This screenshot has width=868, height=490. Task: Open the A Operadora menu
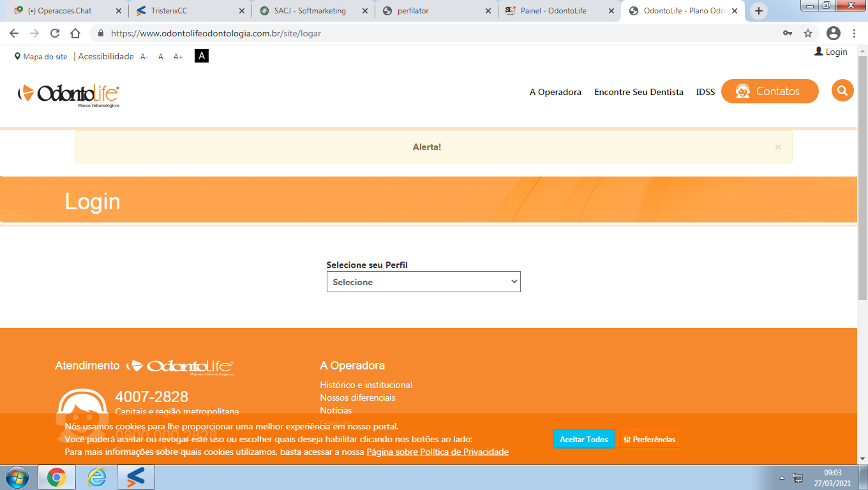coord(555,92)
